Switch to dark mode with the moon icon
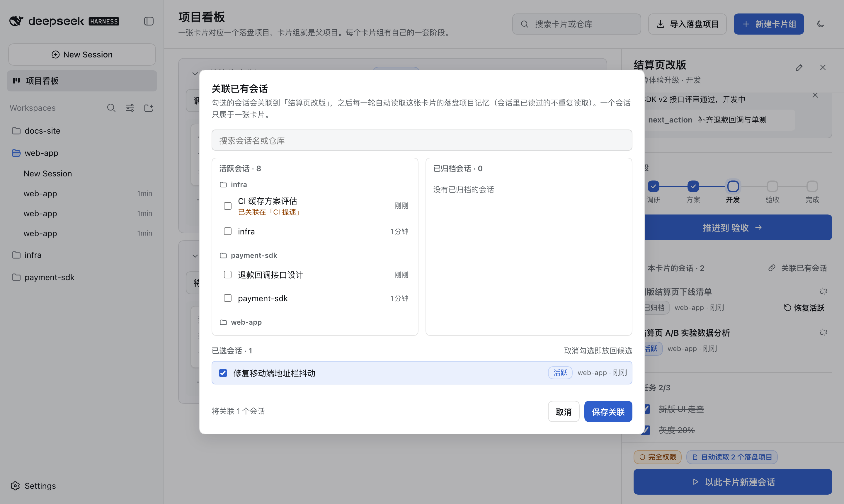Viewport: 844px width, 504px height. (x=821, y=24)
